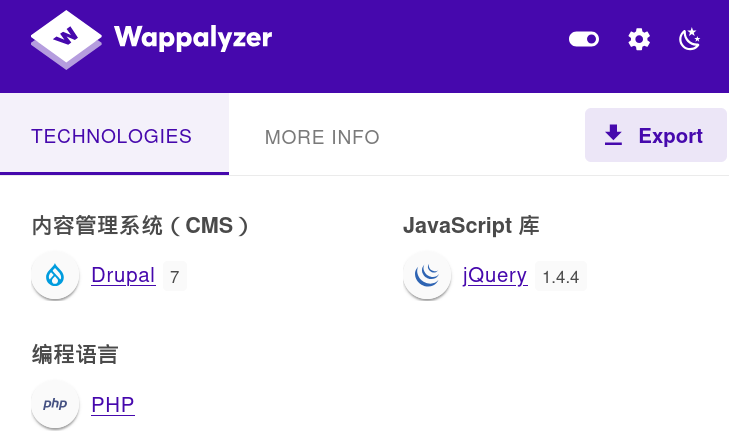
Task: Open the 编程语言 category heading
Action: (75, 355)
